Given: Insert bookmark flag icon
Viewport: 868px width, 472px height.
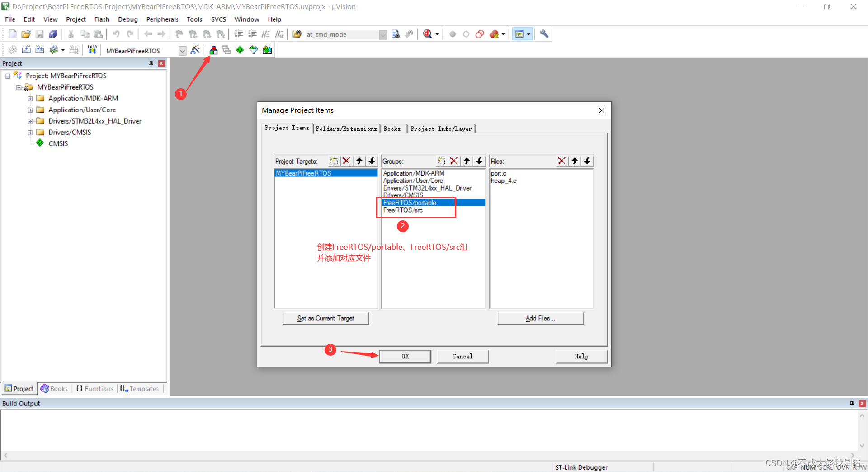Looking at the screenshot, I should (x=179, y=34).
